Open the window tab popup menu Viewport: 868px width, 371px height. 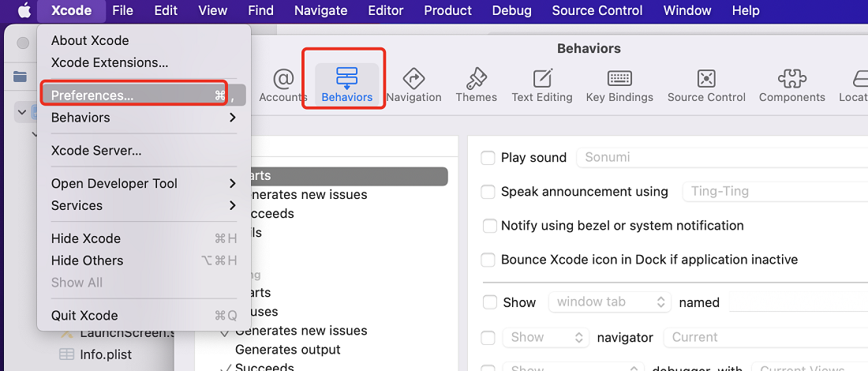(x=609, y=302)
